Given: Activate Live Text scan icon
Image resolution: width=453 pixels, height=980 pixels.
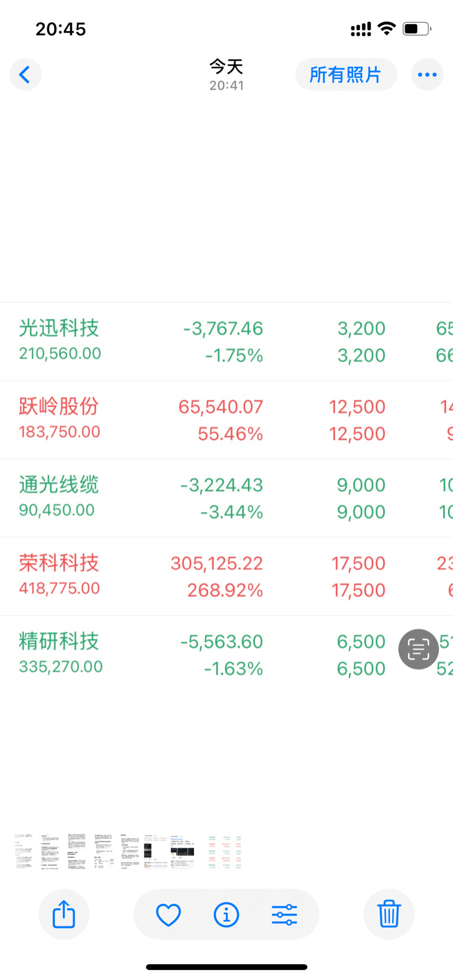Looking at the screenshot, I should click(418, 649).
